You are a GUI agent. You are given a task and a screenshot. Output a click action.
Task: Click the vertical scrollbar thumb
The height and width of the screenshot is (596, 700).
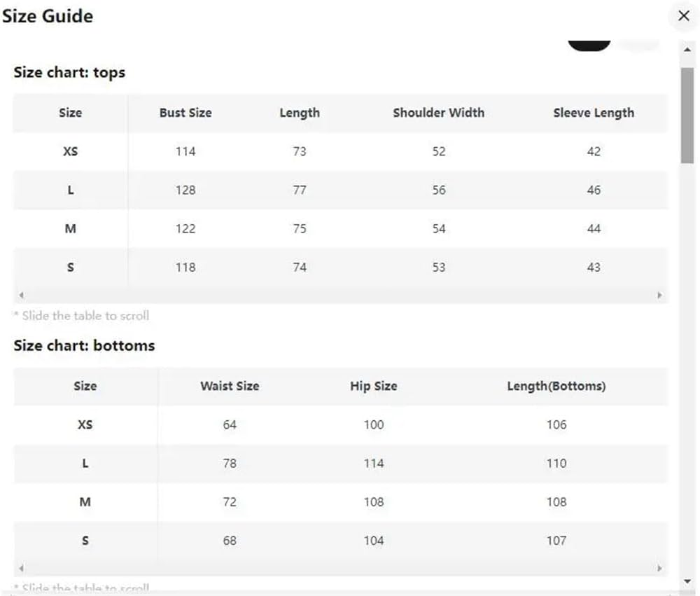click(687, 116)
